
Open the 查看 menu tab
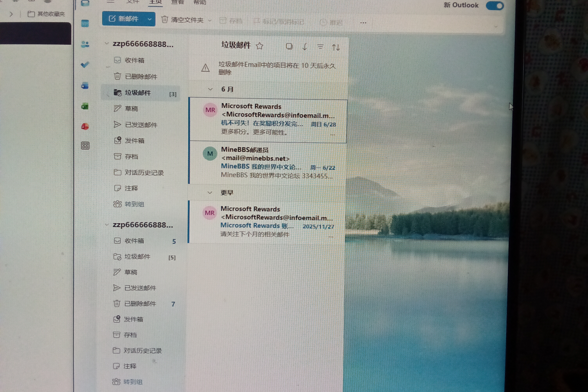(177, 3)
